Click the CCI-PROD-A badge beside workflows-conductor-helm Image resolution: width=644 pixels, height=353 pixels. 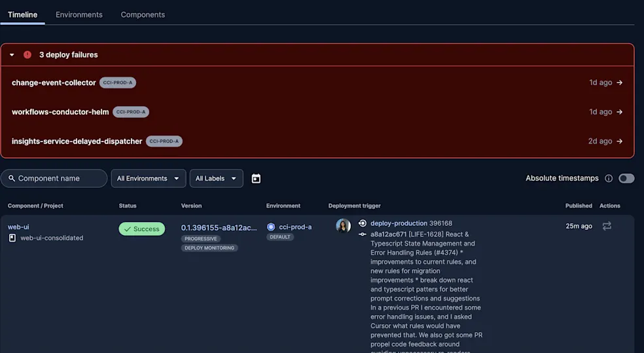[x=131, y=112]
